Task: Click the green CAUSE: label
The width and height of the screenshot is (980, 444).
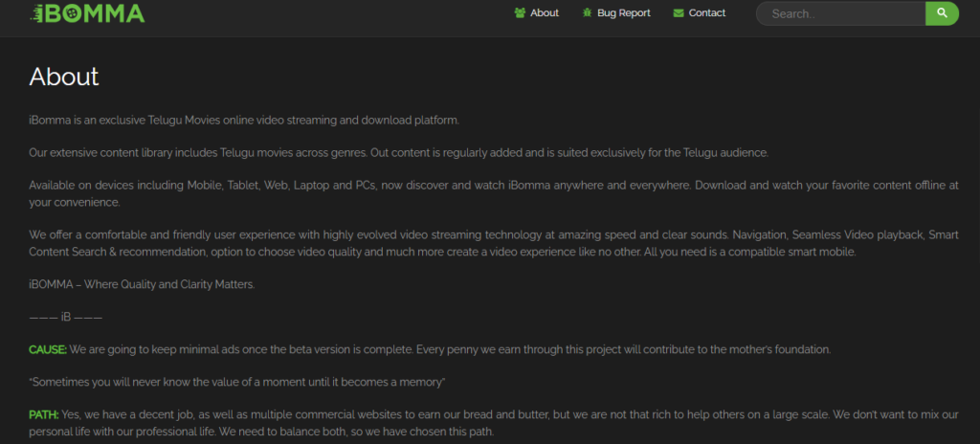Action: coord(48,349)
